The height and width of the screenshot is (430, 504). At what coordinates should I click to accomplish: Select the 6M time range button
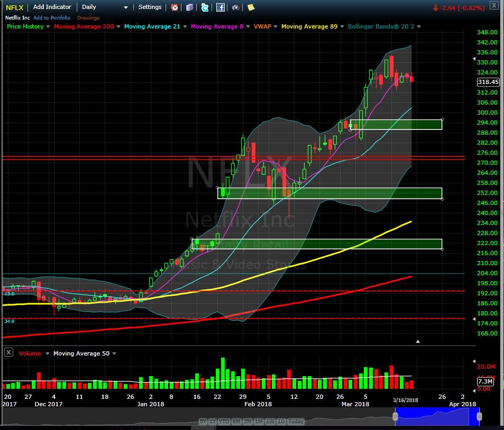pos(236,421)
